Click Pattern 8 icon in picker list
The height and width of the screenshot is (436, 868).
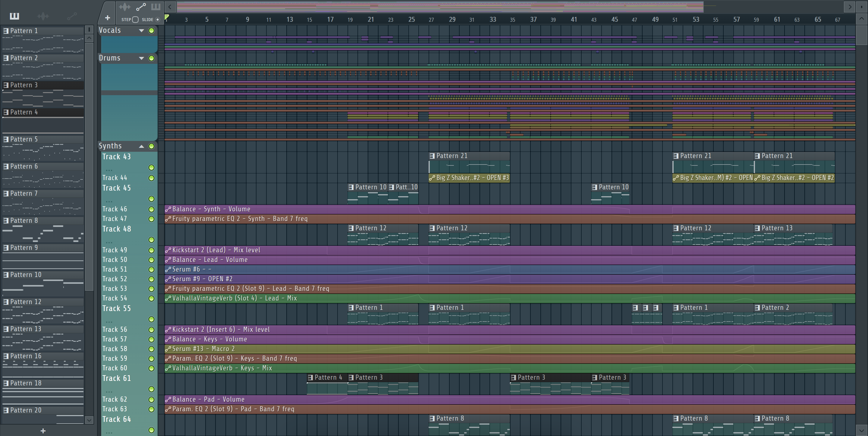[6, 220]
